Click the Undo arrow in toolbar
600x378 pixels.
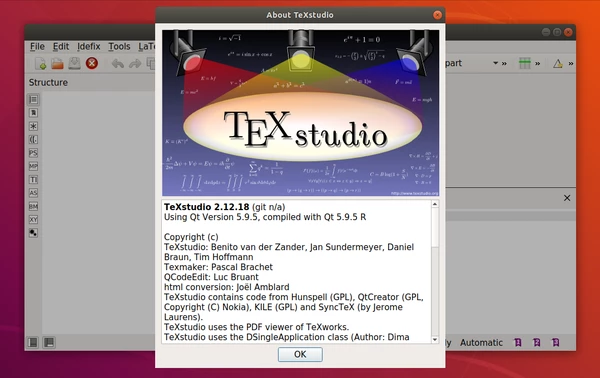click(117, 64)
